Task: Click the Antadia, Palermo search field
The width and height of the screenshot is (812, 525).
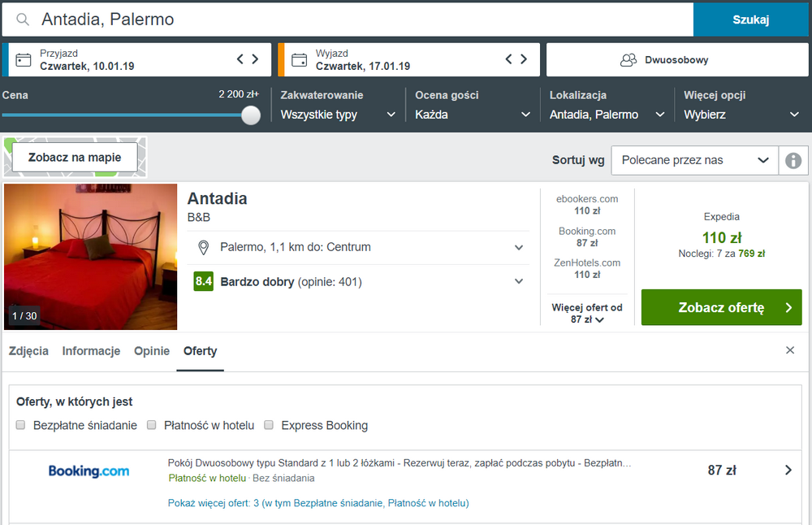Action: click(x=348, y=20)
